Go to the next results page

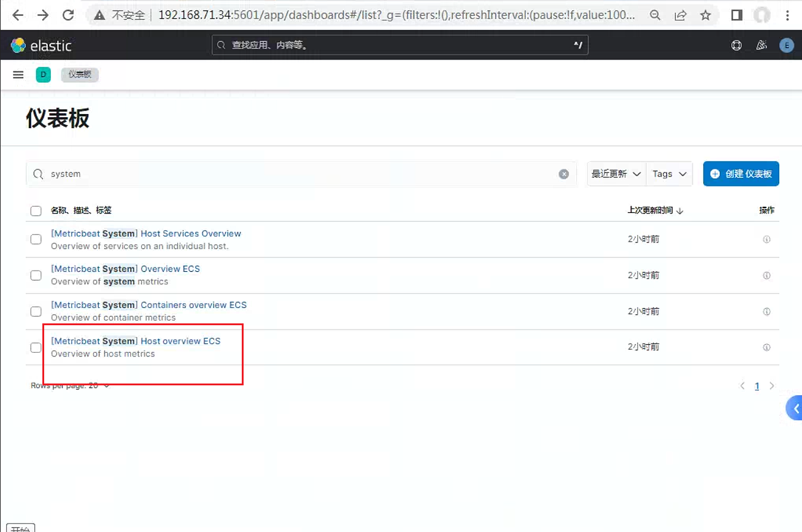point(772,386)
